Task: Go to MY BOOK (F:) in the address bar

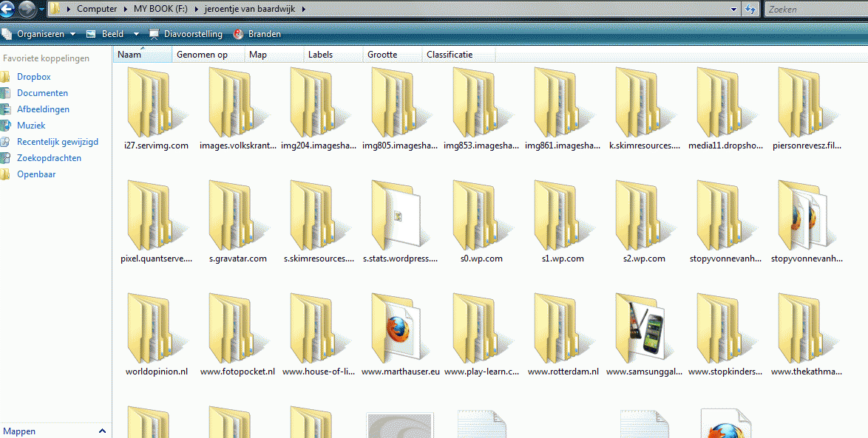Action: [x=160, y=9]
